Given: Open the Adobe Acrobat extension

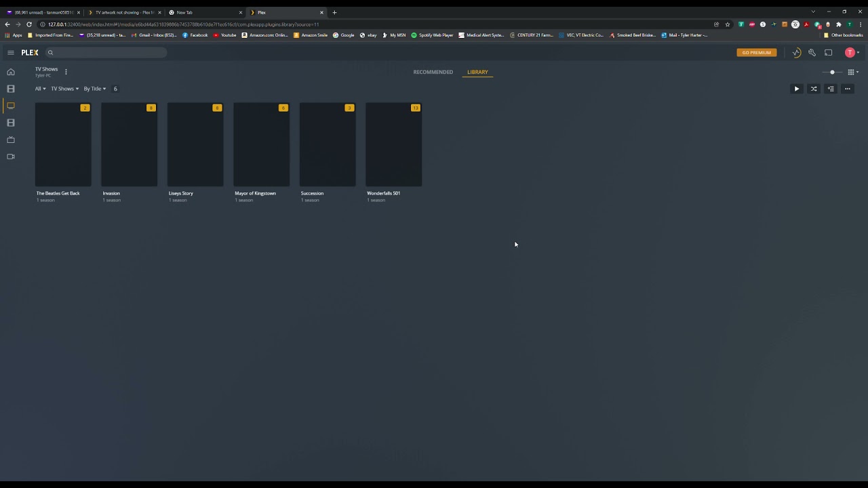Looking at the screenshot, I should (806, 24).
